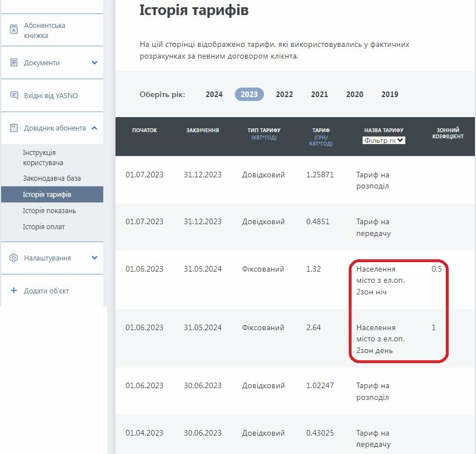Click Населення місто з ел.оп. 2зон ніч
Viewport: 476px width, 454px height.
(x=381, y=281)
